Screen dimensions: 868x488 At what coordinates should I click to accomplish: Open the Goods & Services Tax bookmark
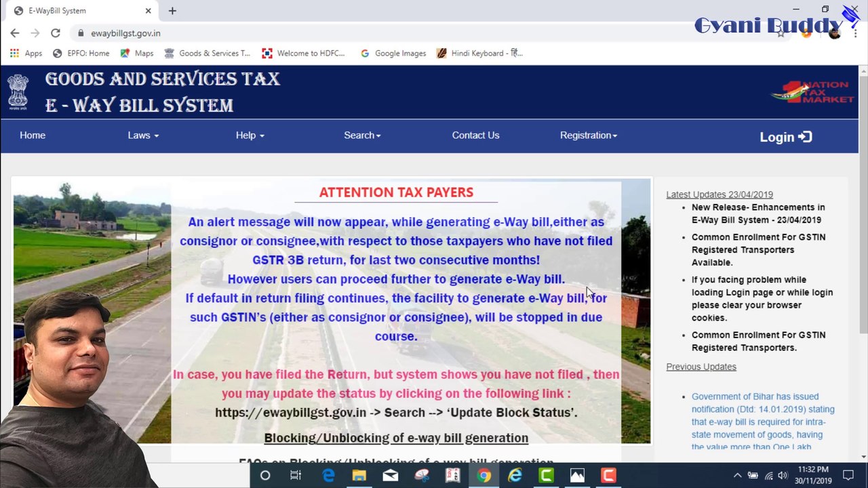(207, 53)
